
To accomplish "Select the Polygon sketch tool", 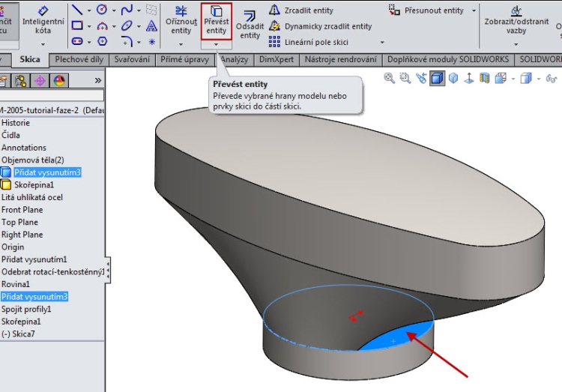I will pos(102,42).
